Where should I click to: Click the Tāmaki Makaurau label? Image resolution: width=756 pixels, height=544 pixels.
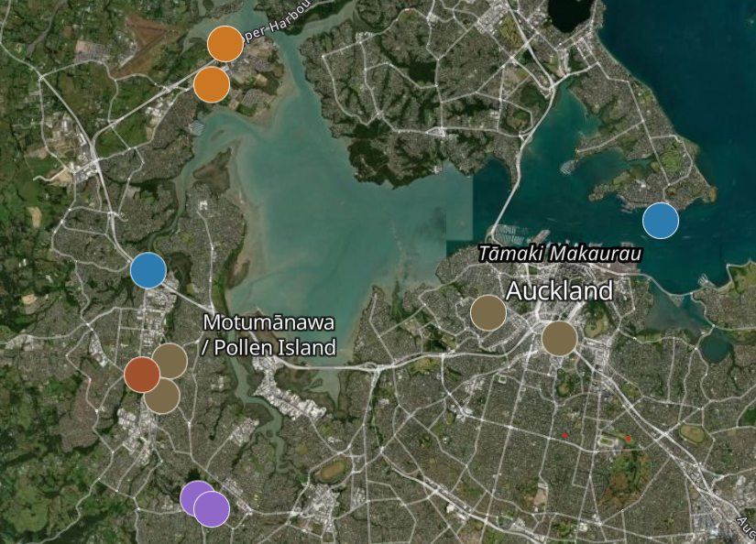coord(560,254)
